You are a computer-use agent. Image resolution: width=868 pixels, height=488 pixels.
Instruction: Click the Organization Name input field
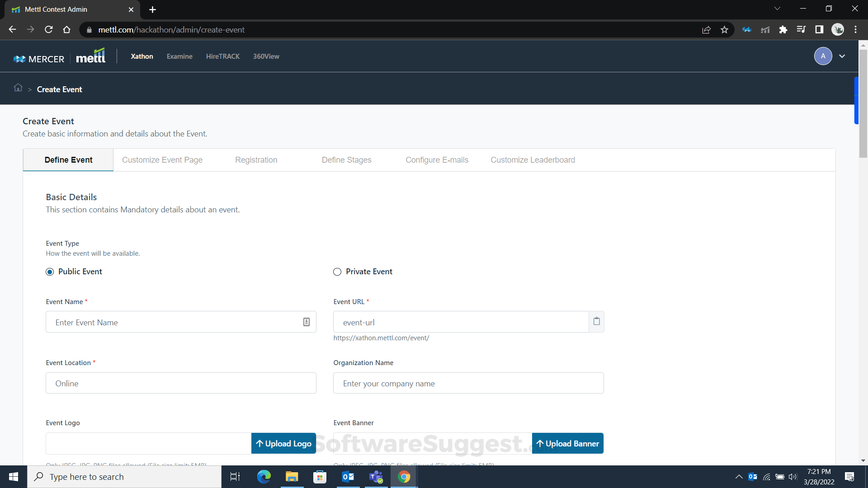468,383
